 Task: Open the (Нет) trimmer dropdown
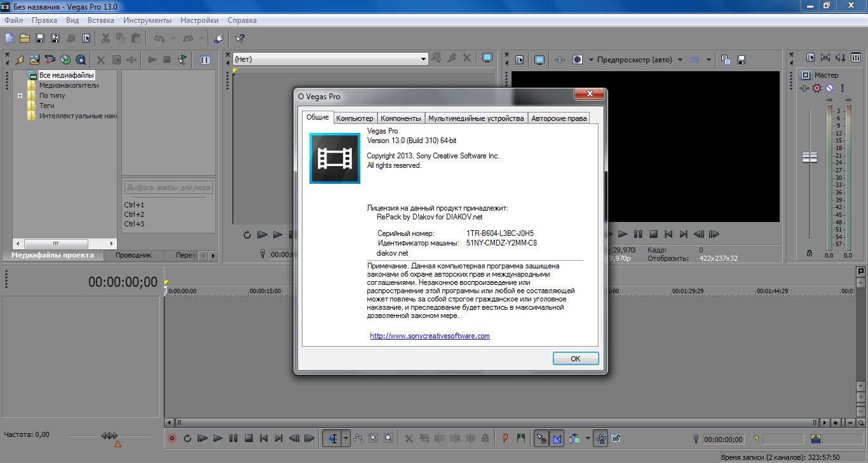pyautogui.click(x=423, y=59)
